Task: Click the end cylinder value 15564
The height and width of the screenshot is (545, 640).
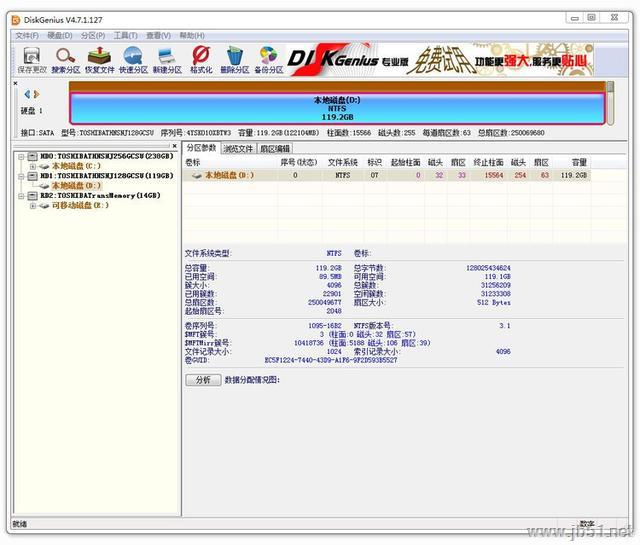Action: [x=494, y=175]
